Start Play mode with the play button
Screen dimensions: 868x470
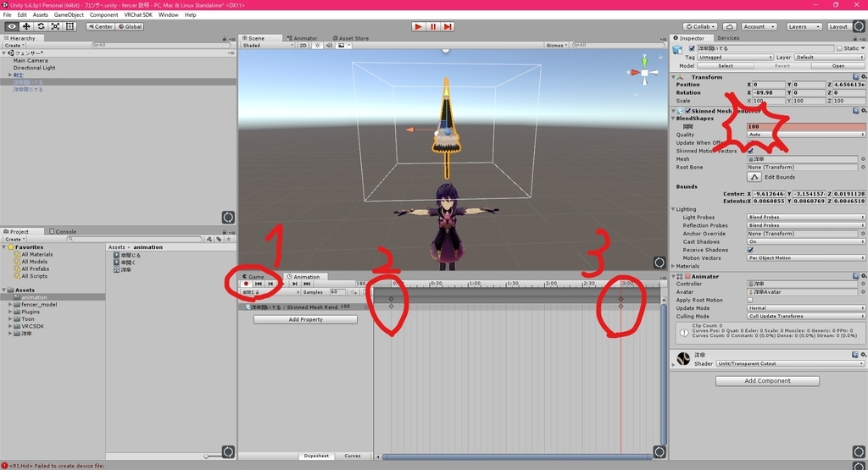tap(419, 26)
